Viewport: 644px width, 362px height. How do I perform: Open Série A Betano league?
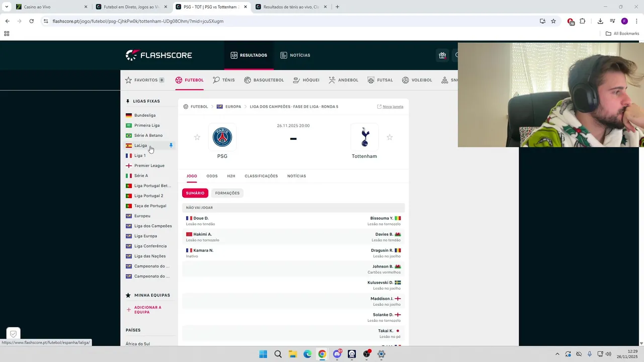point(148,135)
